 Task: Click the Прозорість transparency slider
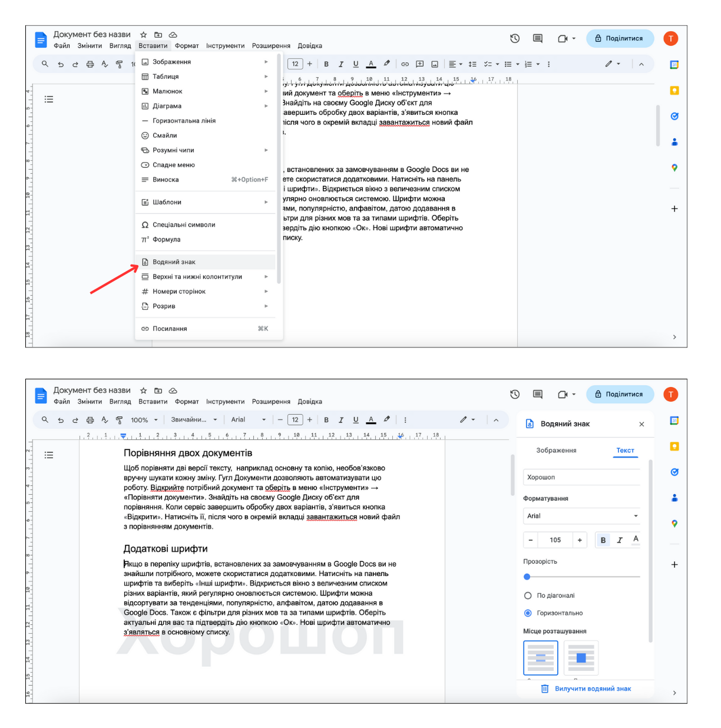pyautogui.click(x=582, y=577)
